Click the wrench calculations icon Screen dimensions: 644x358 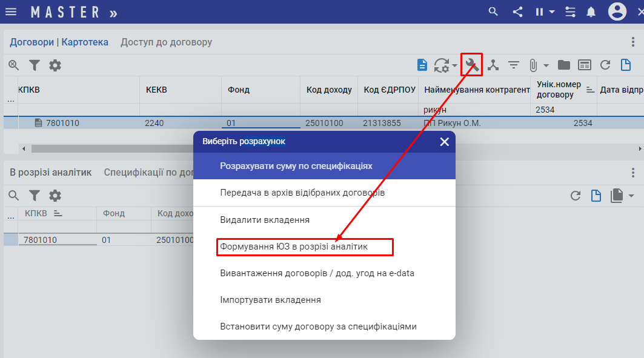pyautogui.click(x=471, y=65)
